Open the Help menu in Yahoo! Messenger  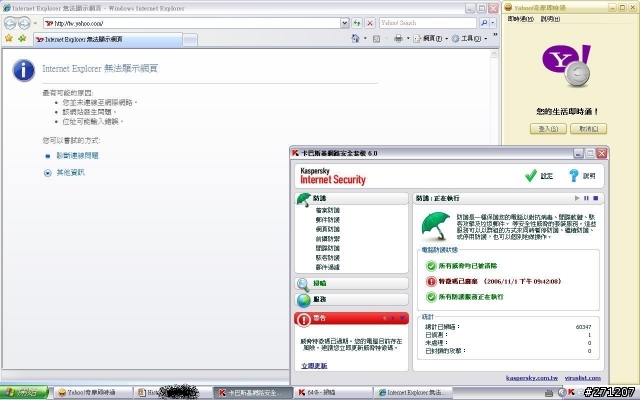pos(550,19)
